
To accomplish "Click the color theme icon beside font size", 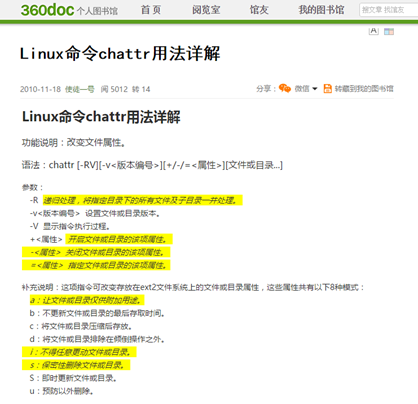I will tap(389, 32).
